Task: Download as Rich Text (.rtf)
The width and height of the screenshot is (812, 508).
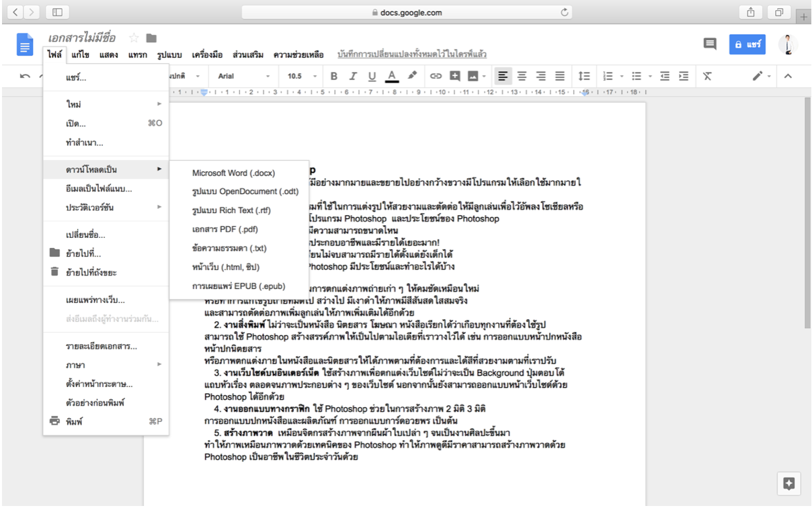Action: tap(239, 210)
